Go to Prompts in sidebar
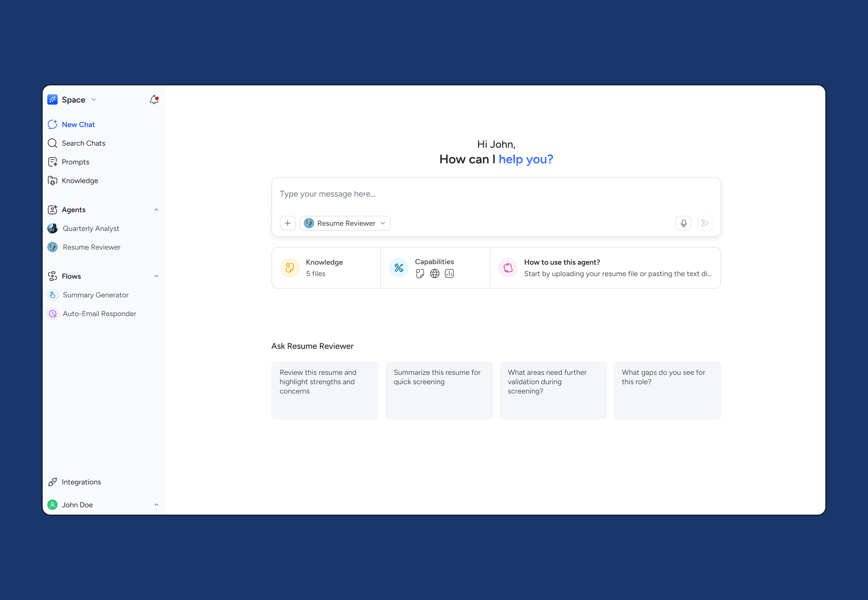This screenshot has height=600, width=868. tap(75, 162)
